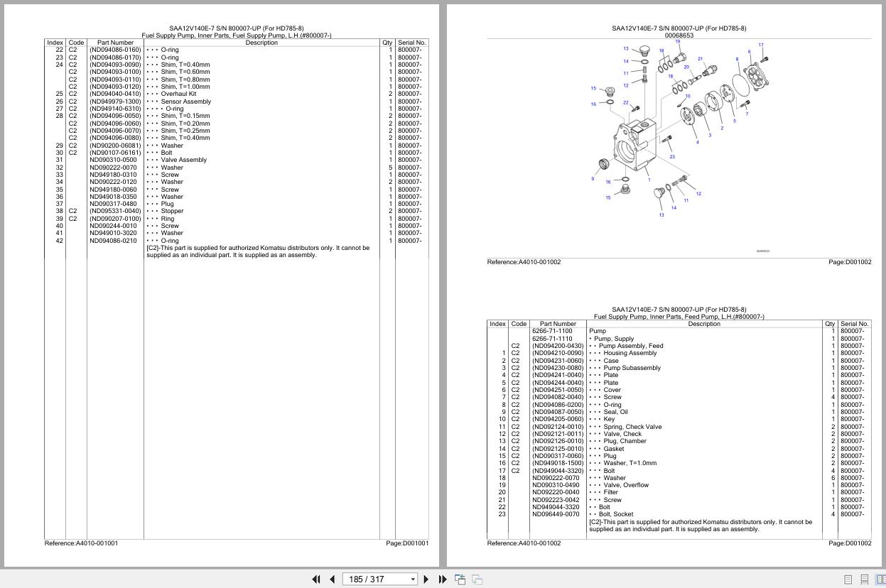Image resolution: width=886 pixels, height=588 pixels.
Task: Go to the next page
Action: tap(426, 579)
